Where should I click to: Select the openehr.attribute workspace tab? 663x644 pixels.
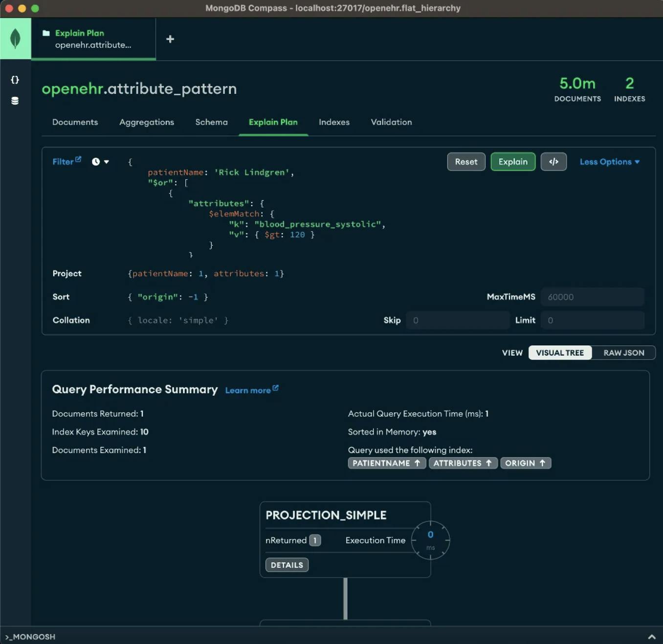pos(93,39)
